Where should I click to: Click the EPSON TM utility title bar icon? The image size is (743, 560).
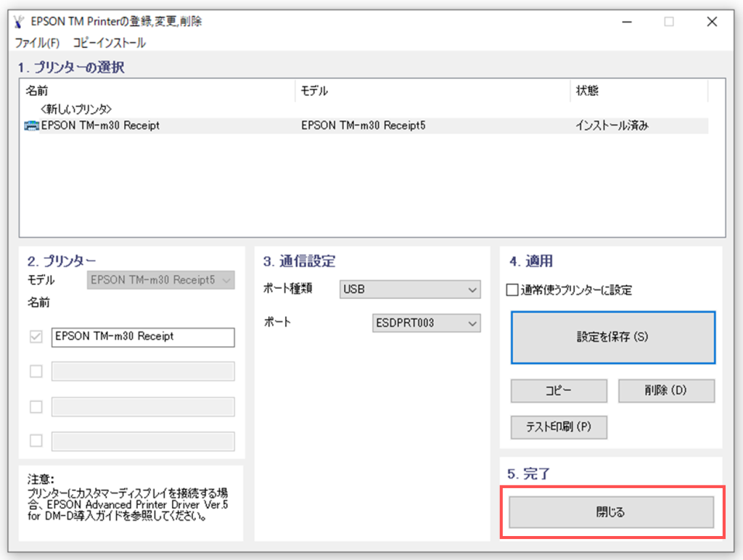point(19,22)
